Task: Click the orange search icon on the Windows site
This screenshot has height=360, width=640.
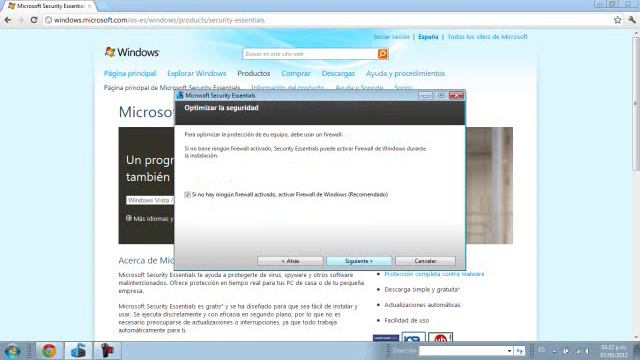Action: [382, 54]
